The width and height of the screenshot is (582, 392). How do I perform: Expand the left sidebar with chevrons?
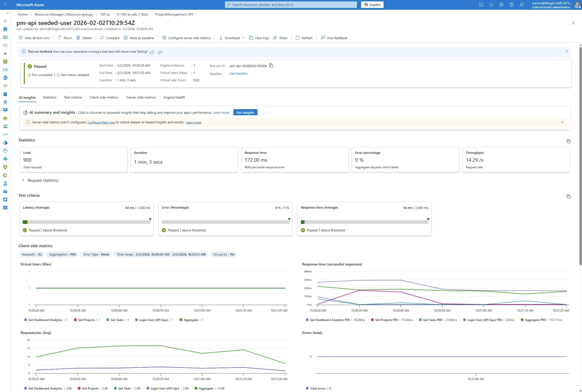7,13
